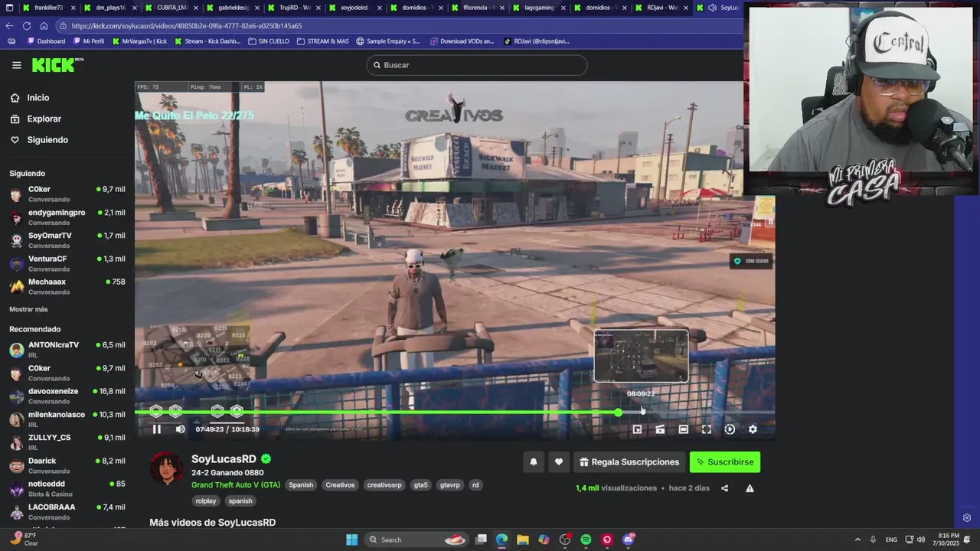The image size is (980, 551).
Task: Enable notifications bell for SoyLucasRD
Action: pos(534,462)
